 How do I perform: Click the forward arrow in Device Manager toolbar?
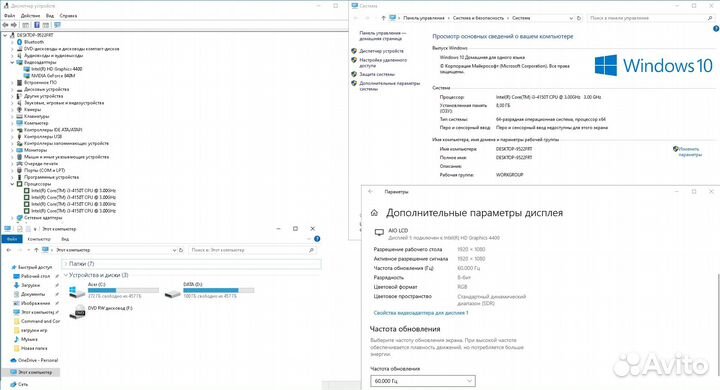(14, 25)
